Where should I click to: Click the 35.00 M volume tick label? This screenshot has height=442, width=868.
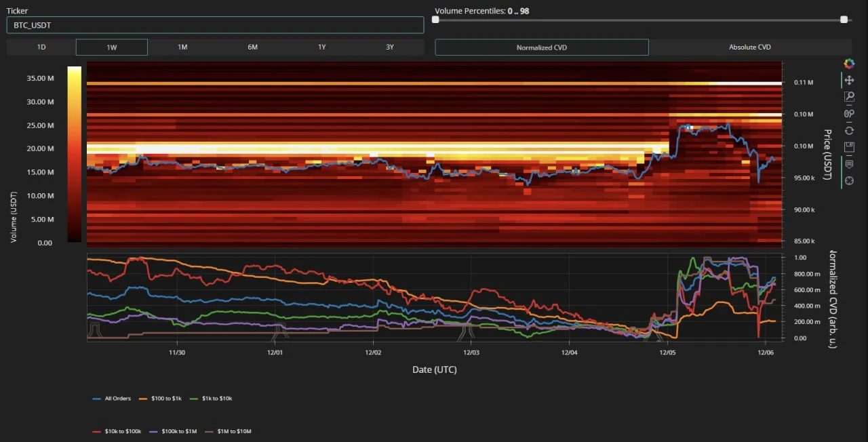40,78
